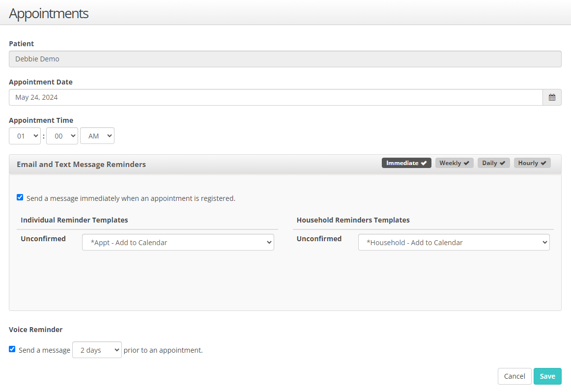Image resolution: width=571 pixels, height=392 pixels.
Task: Click the Voice Reminder heading
Action: pyautogui.click(x=36, y=330)
